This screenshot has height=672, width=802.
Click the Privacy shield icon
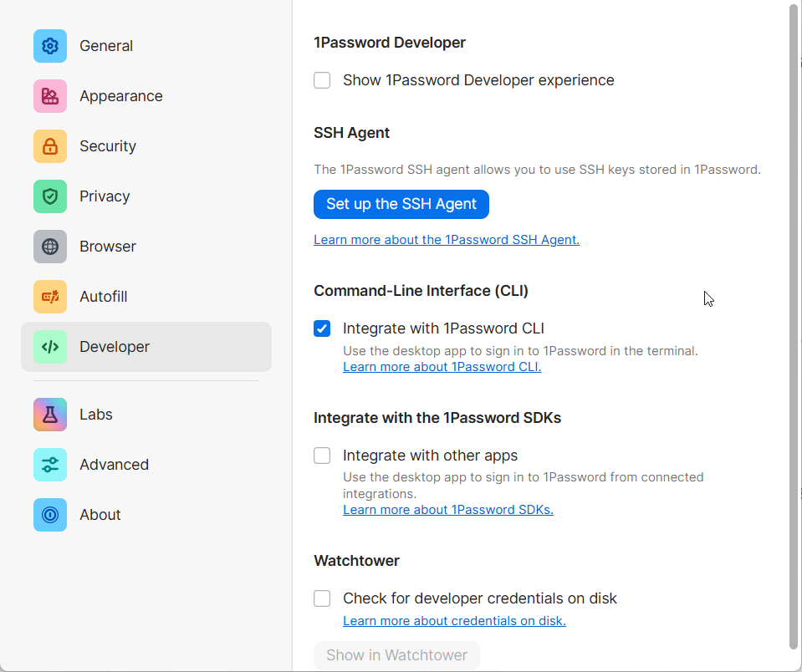click(50, 196)
